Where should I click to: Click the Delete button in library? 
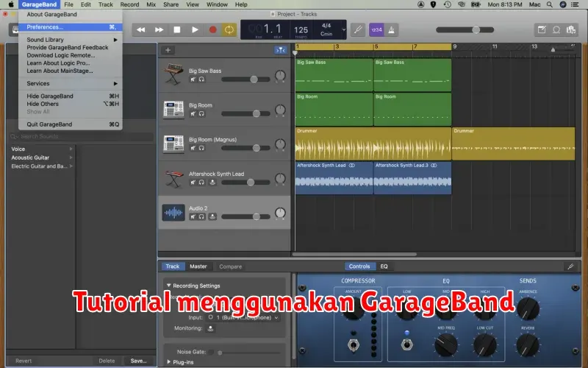[107, 361]
